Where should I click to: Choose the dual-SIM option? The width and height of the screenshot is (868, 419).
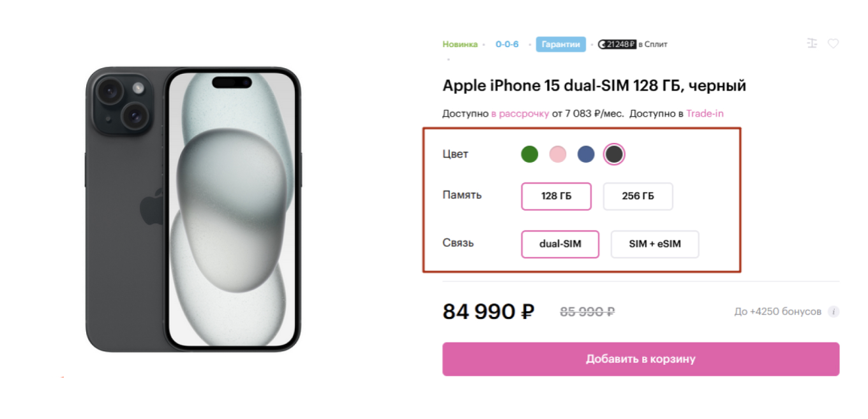tap(560, 244)
